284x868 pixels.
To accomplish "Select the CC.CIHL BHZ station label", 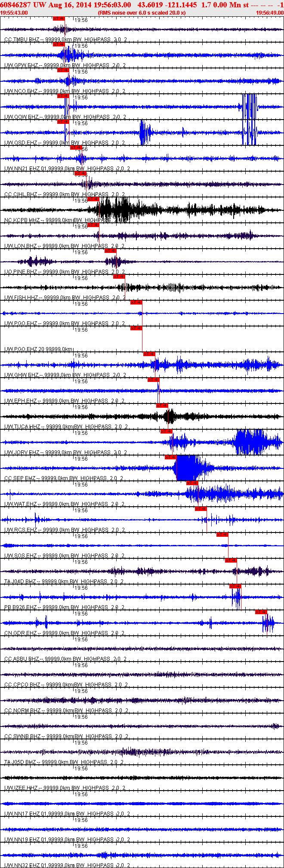I will pyautogui.click(x=65, y=194).
